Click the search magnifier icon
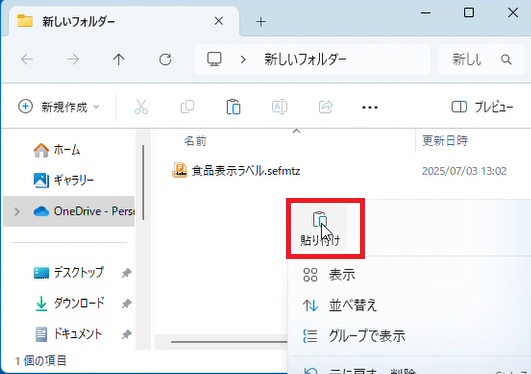 click(x=506, y=60)
